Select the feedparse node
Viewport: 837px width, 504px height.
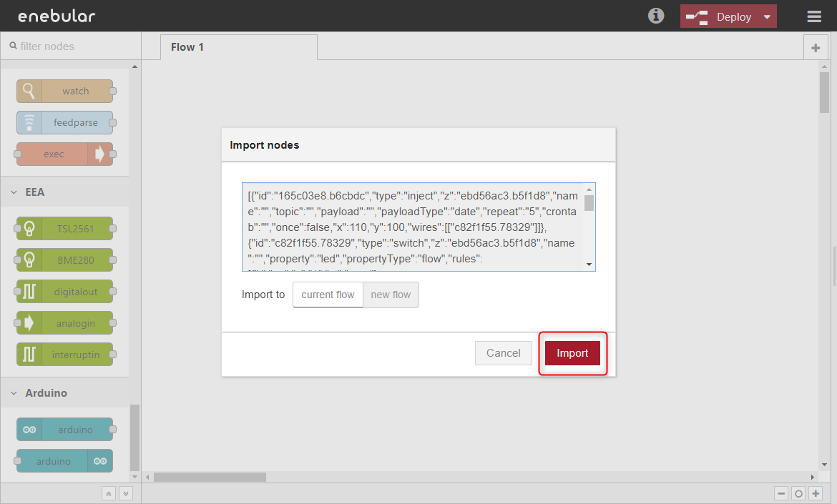65,123
